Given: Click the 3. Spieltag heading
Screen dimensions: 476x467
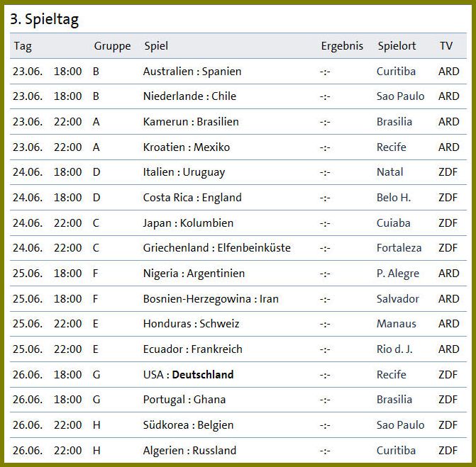Looking at the screenshot, I should click(44, 19).
